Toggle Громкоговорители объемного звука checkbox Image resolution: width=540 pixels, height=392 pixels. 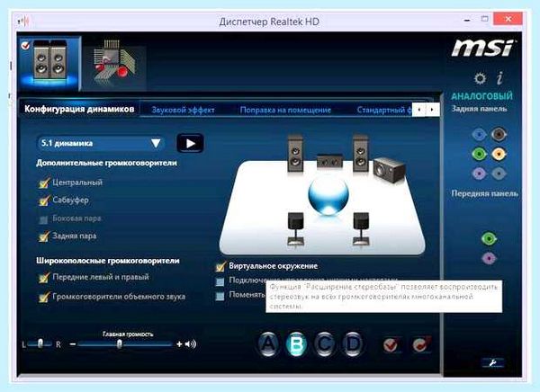(x=44, y=297)
